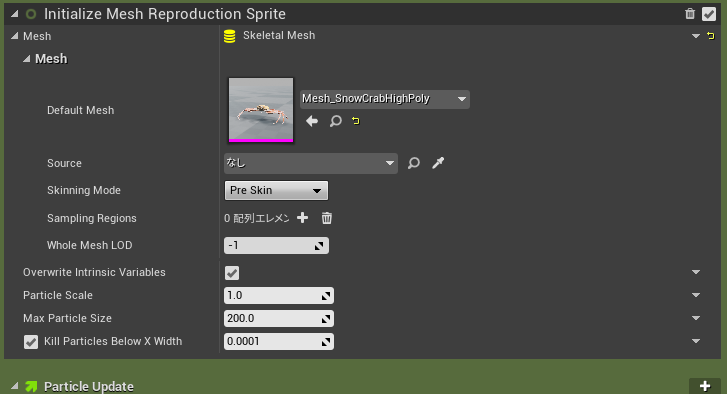Use selected asset arrow for Default Mesh
Image resolution: width=727 pixels, height=394 pixels.
tap(312, 121)
